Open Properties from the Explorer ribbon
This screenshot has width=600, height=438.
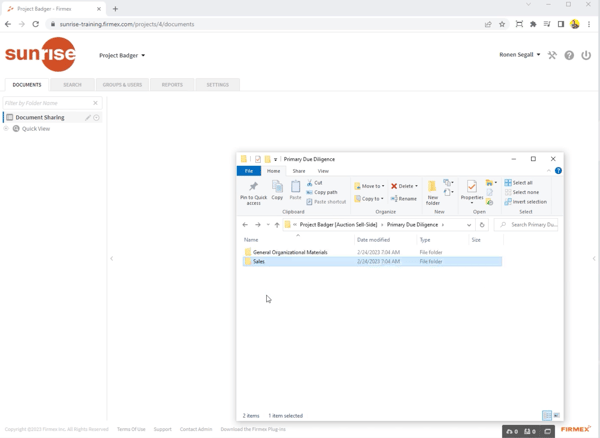(x=472, y=192)
